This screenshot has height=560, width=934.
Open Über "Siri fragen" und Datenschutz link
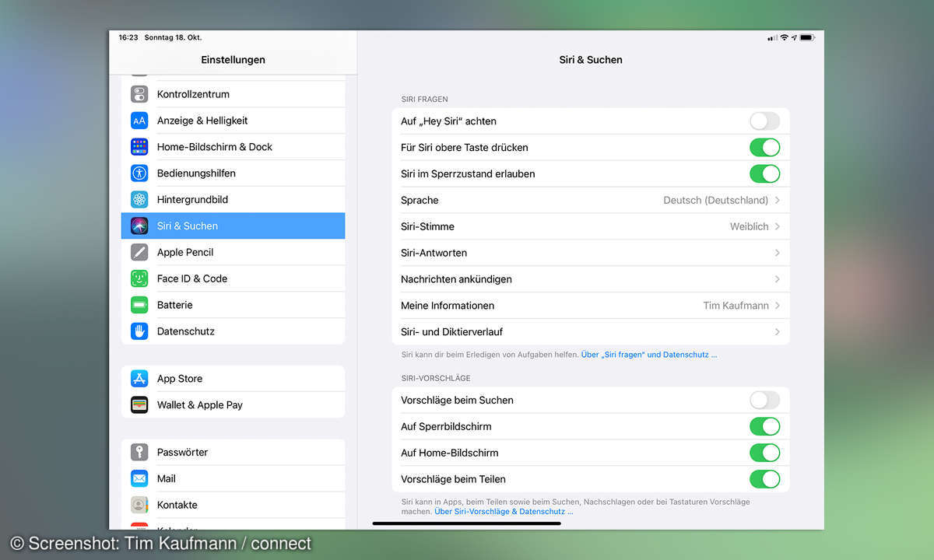(x=649, y=355)
